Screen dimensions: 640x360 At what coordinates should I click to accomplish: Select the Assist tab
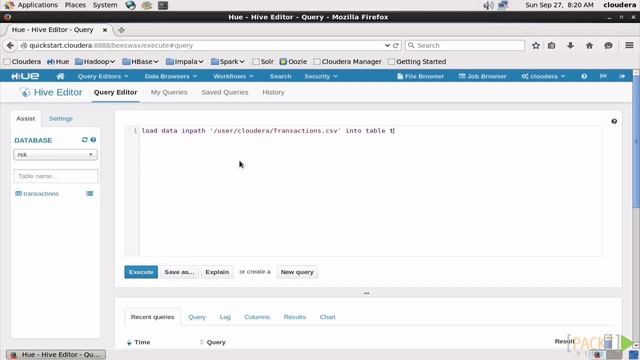(25, 118)
